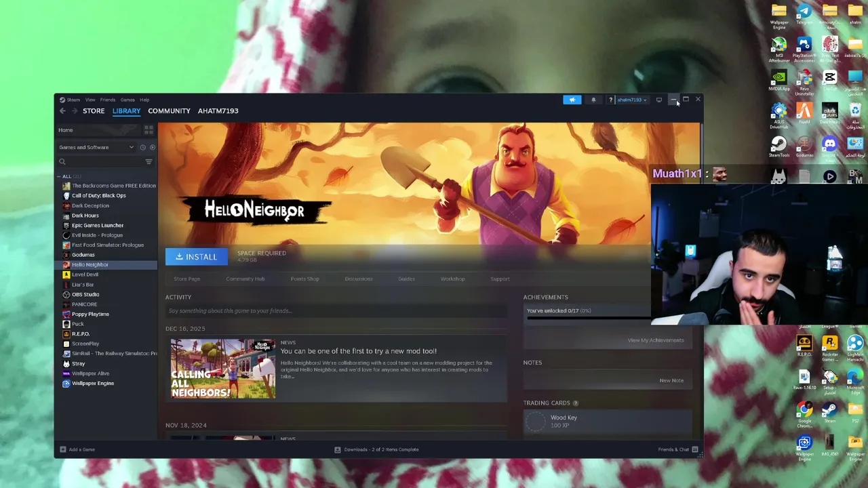The height and width of the screenshot is (488, 868).
Task: Open Support link
Action: pyautogui.click(x=500, y=279)
